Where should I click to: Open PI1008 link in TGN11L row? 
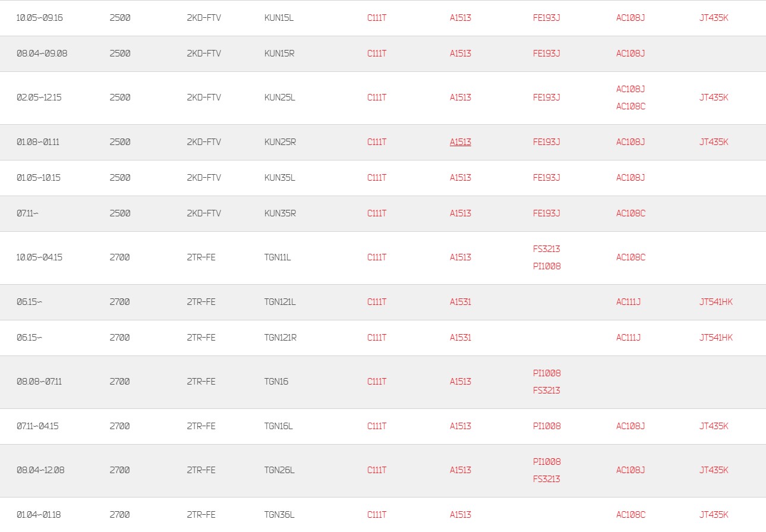547,266
